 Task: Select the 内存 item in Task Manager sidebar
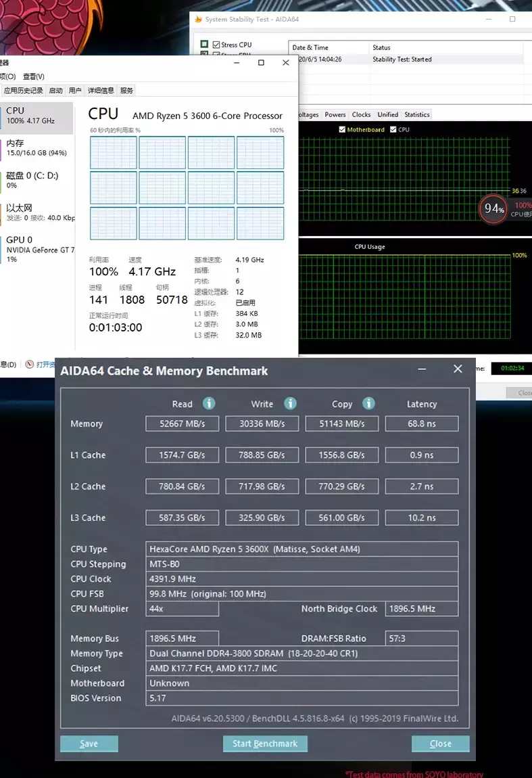(x=37, y=148)
